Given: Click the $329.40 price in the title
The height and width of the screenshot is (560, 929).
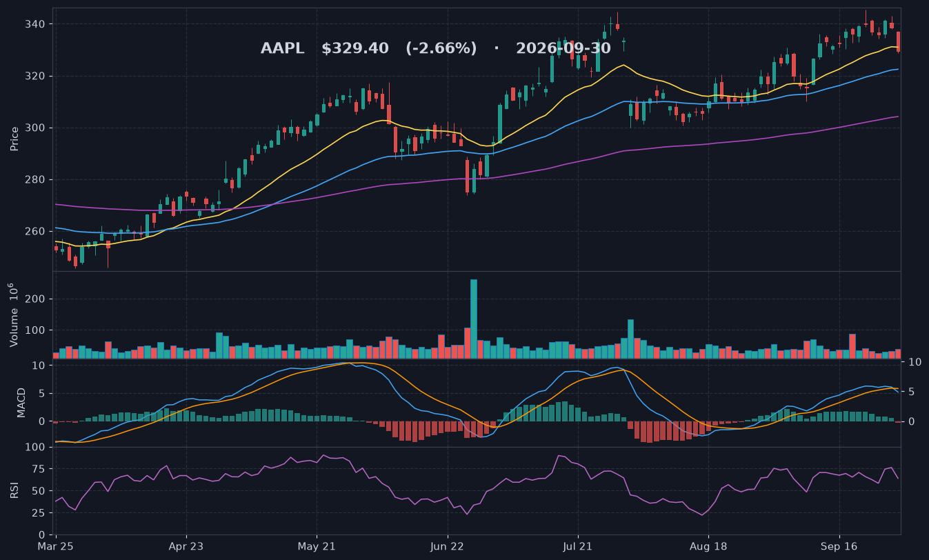Looking at the screenshot, I should (355, 49).
